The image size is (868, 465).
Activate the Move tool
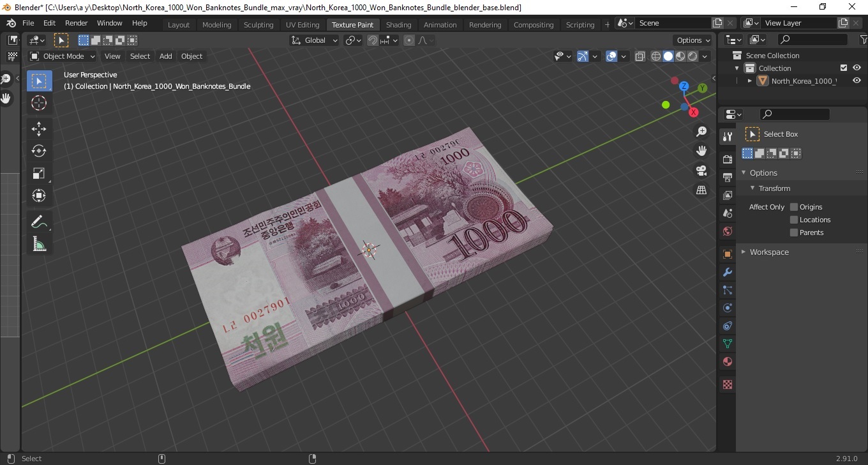click(39, 128)
